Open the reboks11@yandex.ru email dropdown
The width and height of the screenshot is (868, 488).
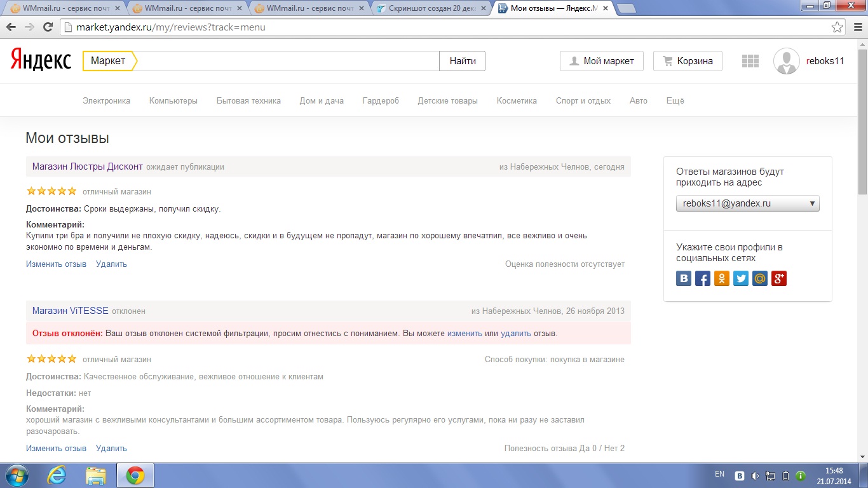(748, 203)
